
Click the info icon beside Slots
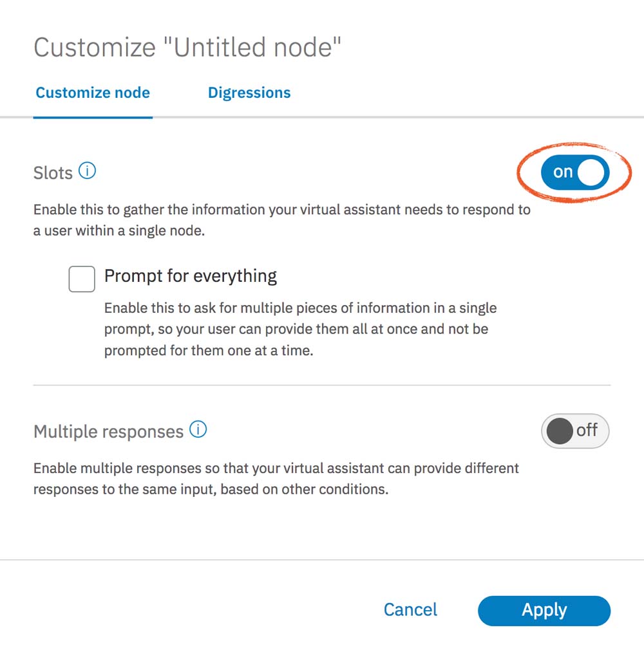[x=88, y=171]
